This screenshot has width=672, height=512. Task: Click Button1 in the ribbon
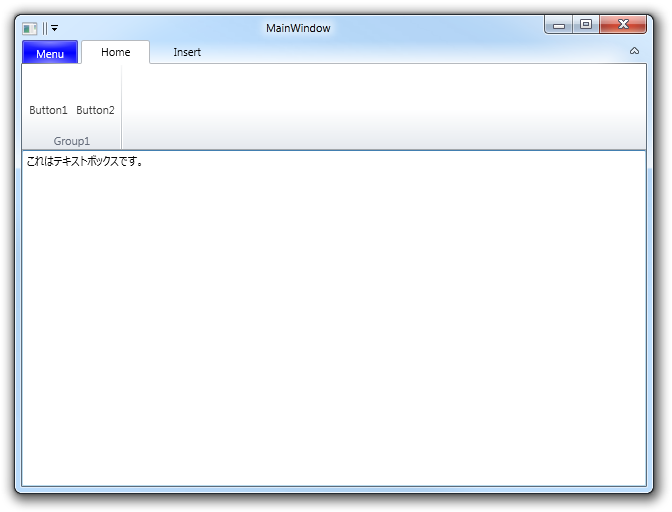[x=48, y=110]
